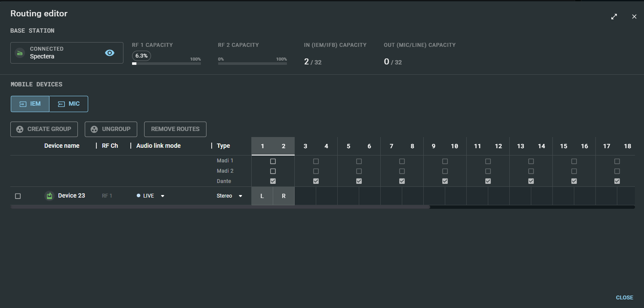The height and width of the screenshot is (308, 644).
Task: Click the RF 1 capacity progress bar
Action: tap(166, 63)
